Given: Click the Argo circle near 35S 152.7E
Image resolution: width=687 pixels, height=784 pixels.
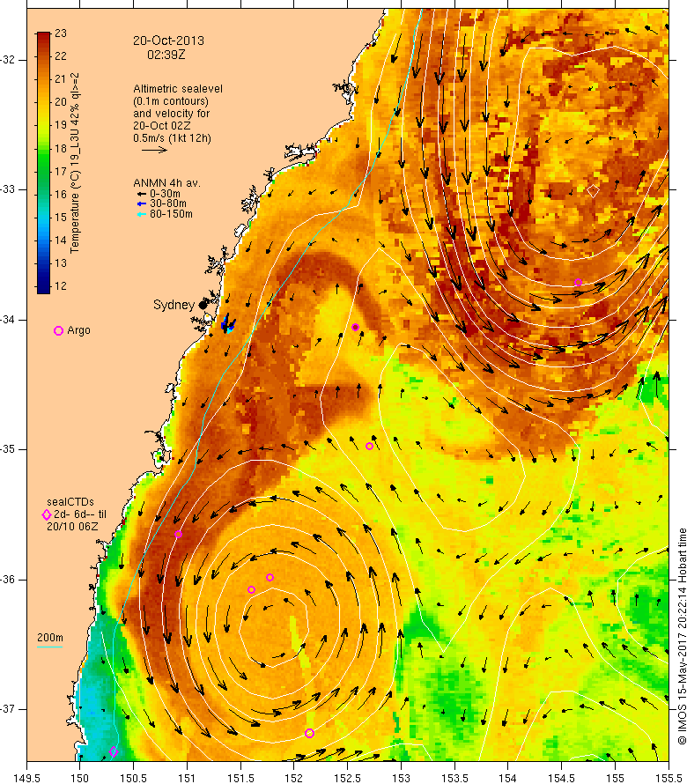Looking at the screenshot, I should click(370, 446).
